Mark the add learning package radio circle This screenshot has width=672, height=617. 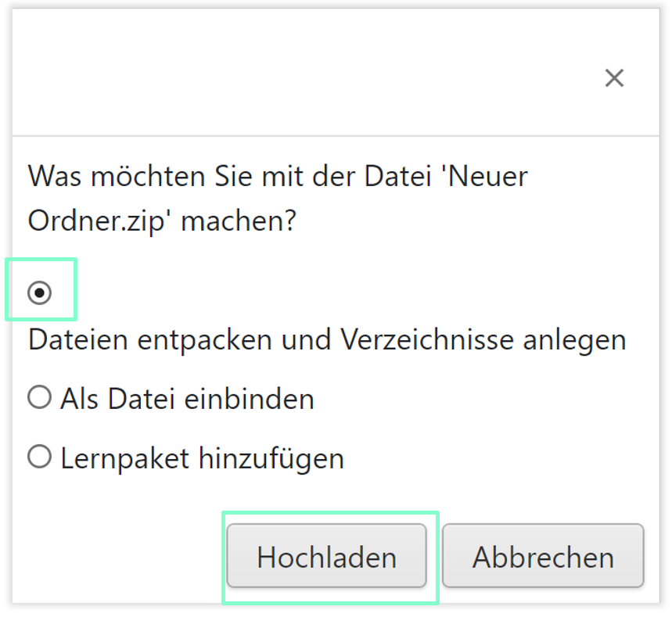[39, 457]
